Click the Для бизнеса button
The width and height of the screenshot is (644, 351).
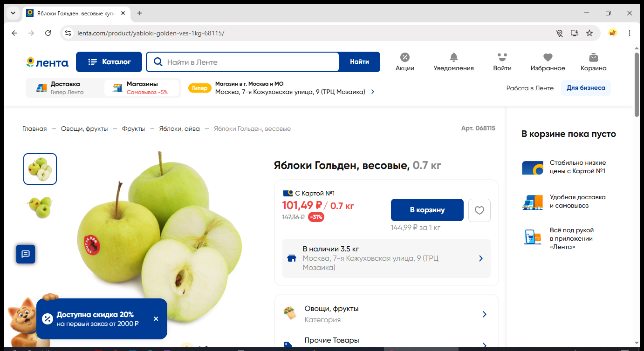point(586,88)
